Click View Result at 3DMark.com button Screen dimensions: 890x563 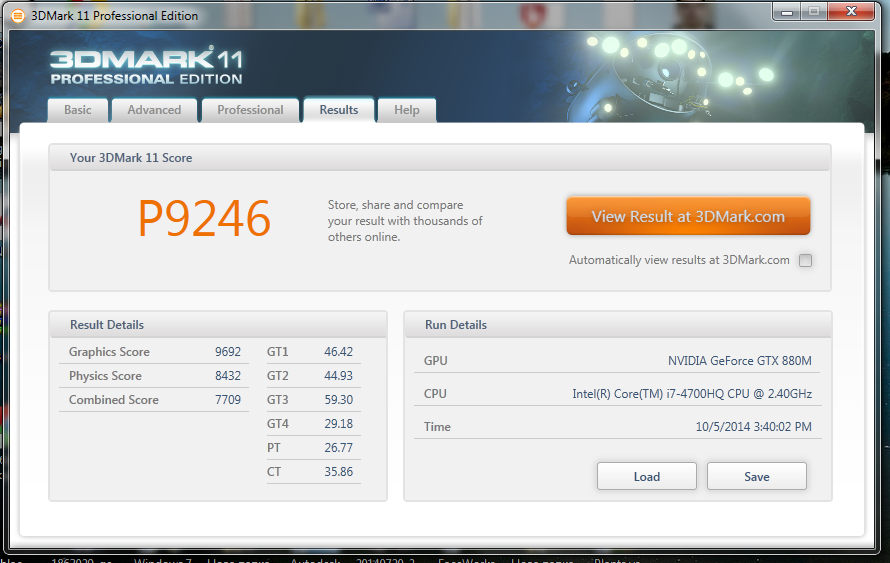[688, 216]
